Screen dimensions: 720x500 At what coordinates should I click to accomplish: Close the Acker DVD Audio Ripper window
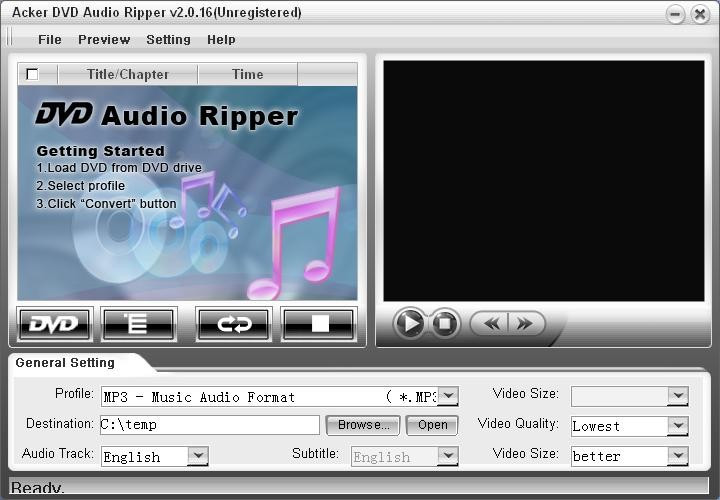700,14
